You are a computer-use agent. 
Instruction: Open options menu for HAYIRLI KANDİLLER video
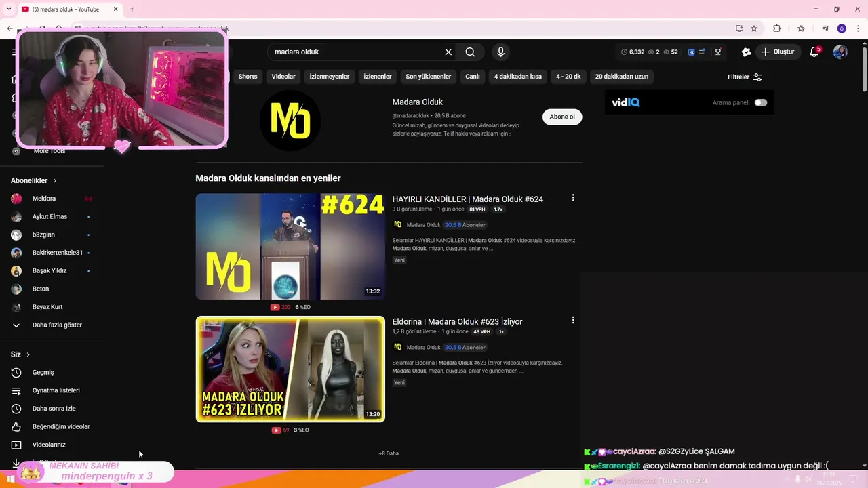coord(573,198)
